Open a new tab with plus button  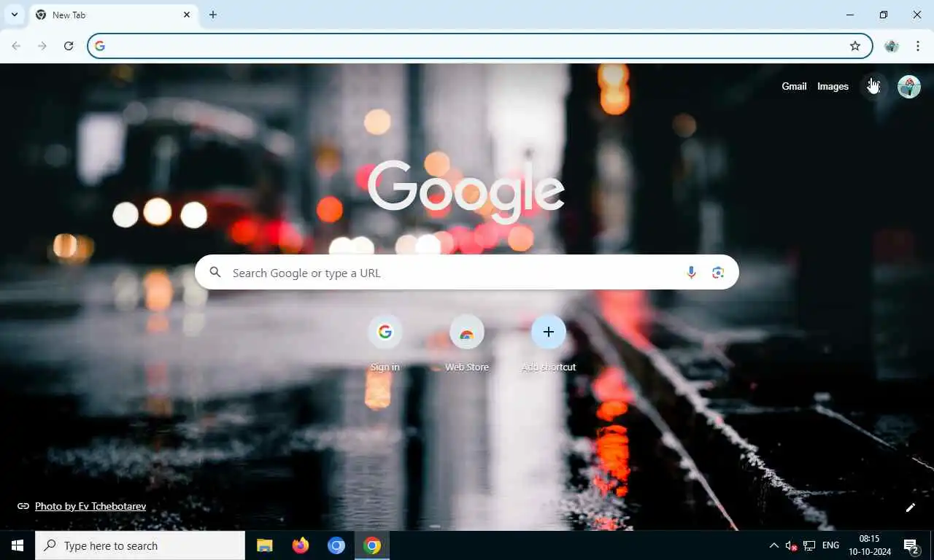(x=213, y=15)
